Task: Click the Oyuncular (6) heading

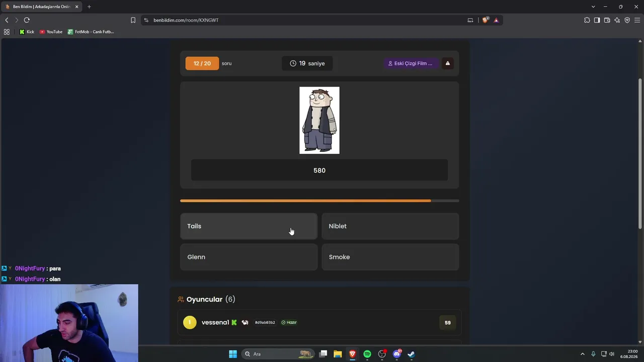Action: coord(211,299)
